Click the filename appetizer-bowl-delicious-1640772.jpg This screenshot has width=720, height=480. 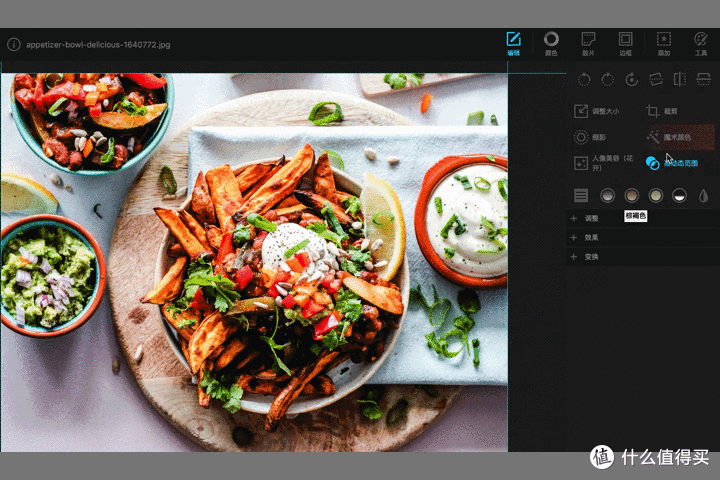(x=98, y=45)
